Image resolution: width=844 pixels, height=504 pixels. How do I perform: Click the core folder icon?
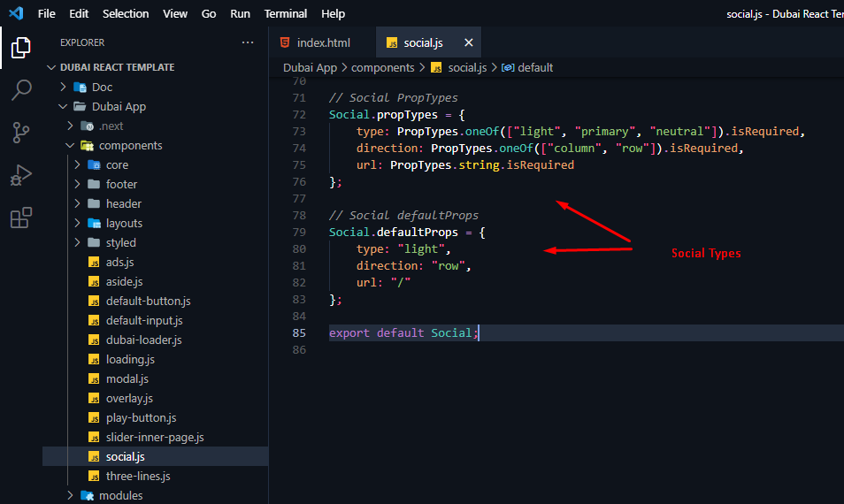click(94, 164)
